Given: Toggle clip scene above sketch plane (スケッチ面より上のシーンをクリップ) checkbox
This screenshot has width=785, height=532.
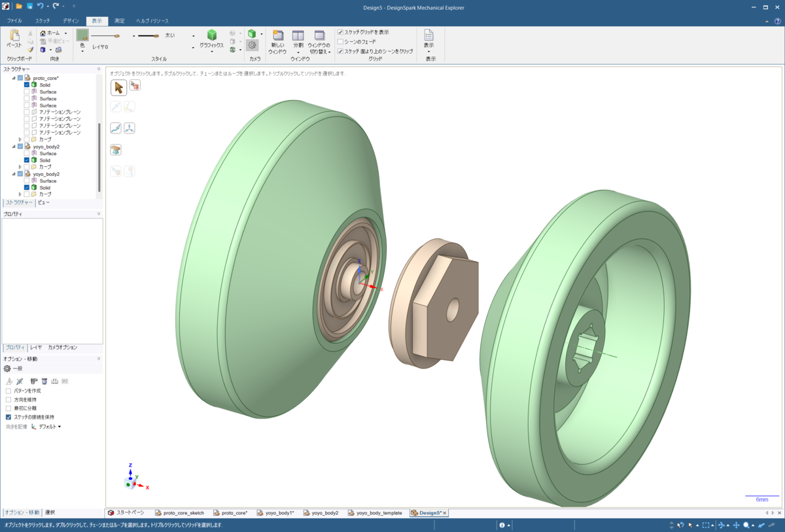Looking at the screenshot, I should (340, 51).
